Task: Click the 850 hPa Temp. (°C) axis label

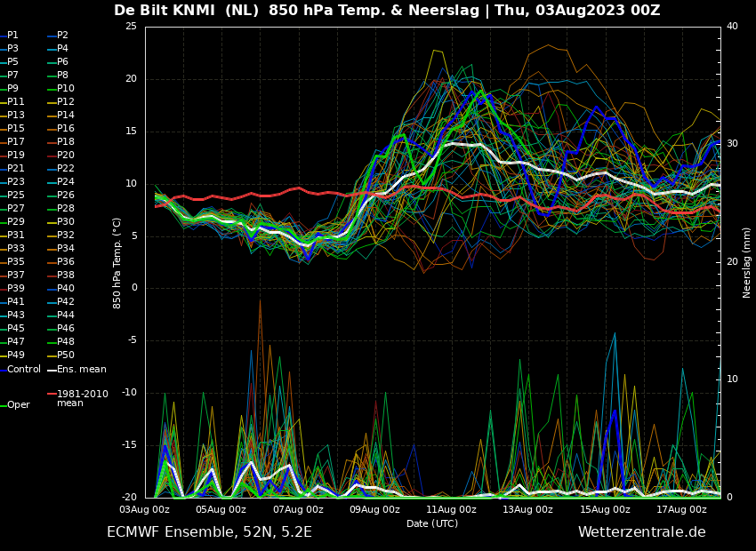Action: pyautogui.click(x=117, y=262)
